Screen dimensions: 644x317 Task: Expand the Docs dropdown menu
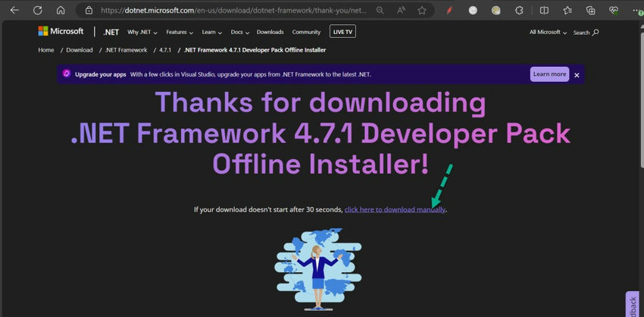(240, 32)
